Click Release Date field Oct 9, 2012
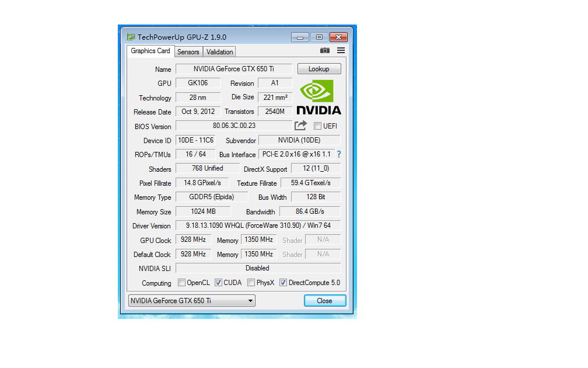 [x=198, y=112]
